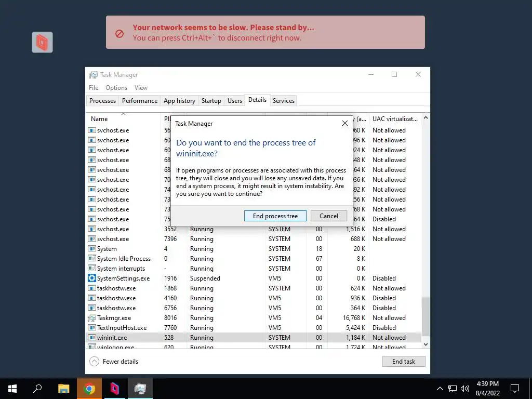Switch to the Users tab

click(x=235, y=100)
